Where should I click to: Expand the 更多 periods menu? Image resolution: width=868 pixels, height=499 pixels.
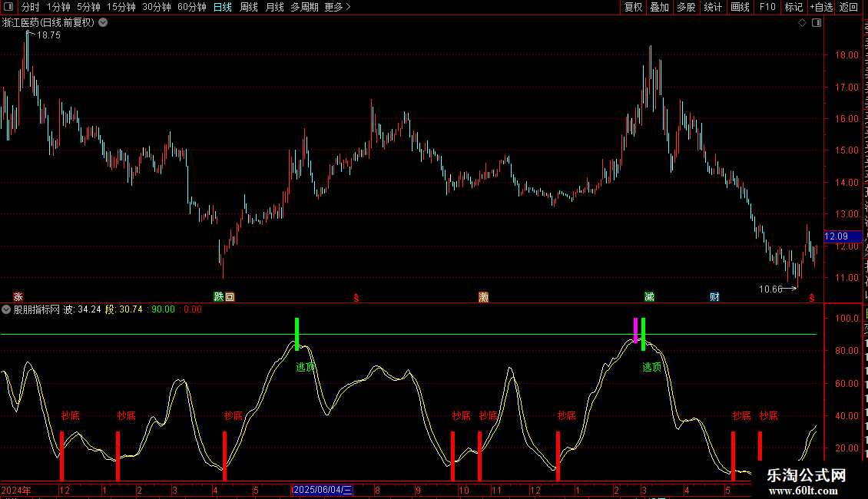(x=337, y=7)
